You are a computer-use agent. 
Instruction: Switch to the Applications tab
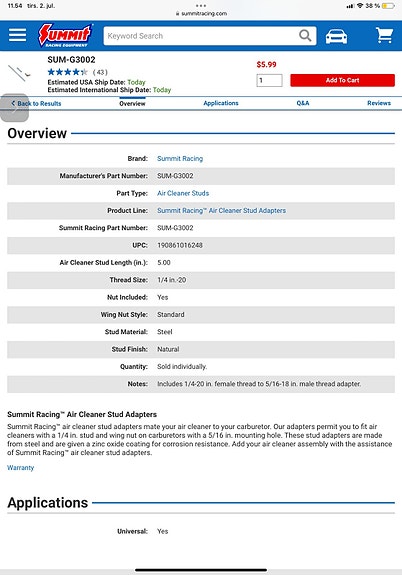click(221, 103)
